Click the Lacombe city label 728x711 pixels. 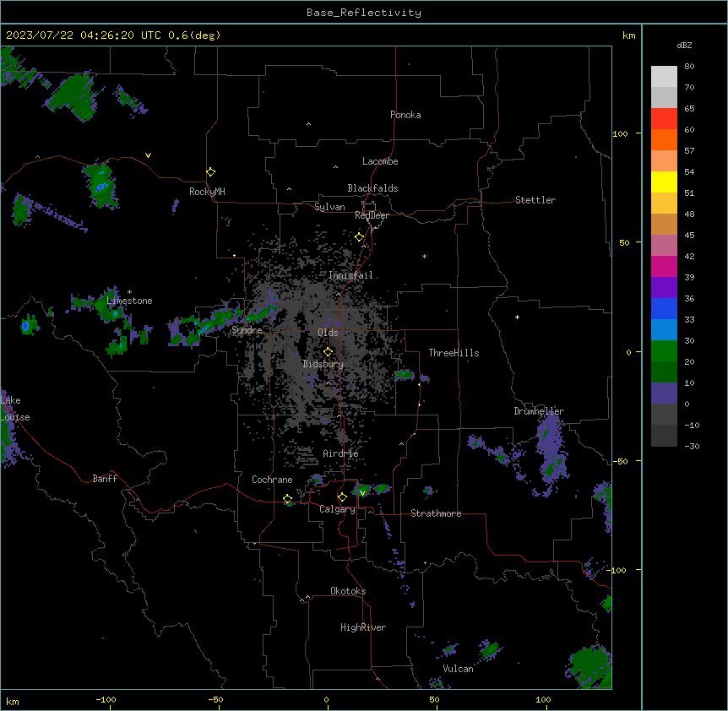point(380,161)
